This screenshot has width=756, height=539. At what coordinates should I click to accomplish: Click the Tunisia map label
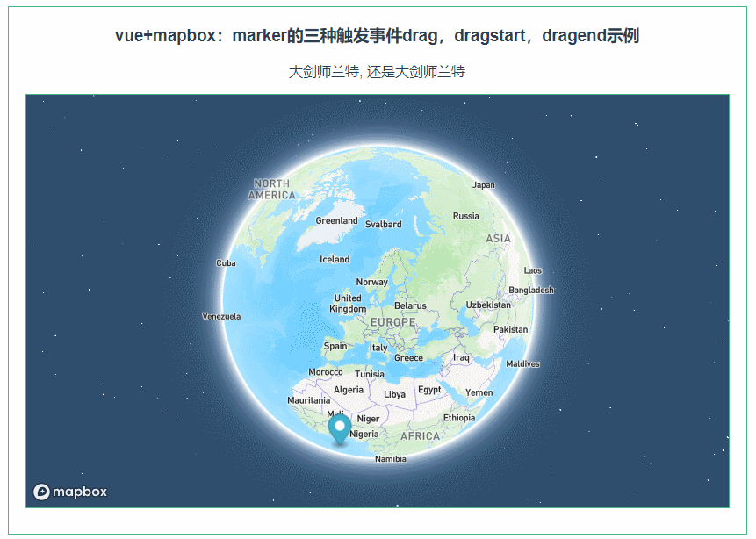click(x=370, y=374)
